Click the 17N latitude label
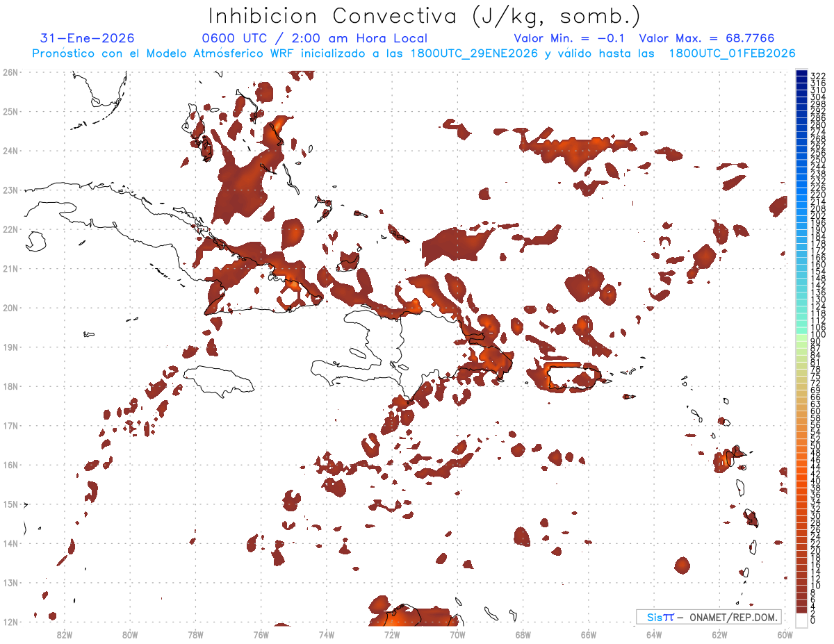 10,425
